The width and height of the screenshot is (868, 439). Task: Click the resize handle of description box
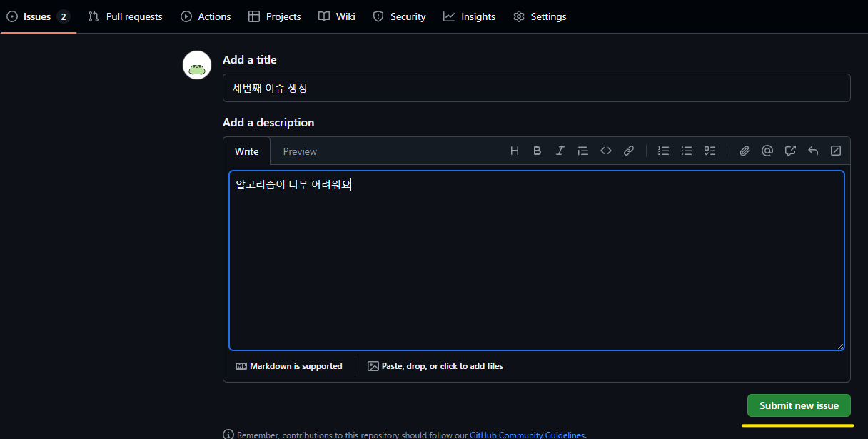click(840, 346)
